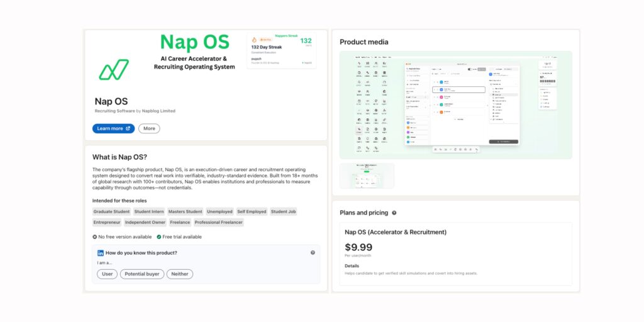The image size is (644, 322).
Task: Open the main product media screenshot
Action: (x=456, y=105)
